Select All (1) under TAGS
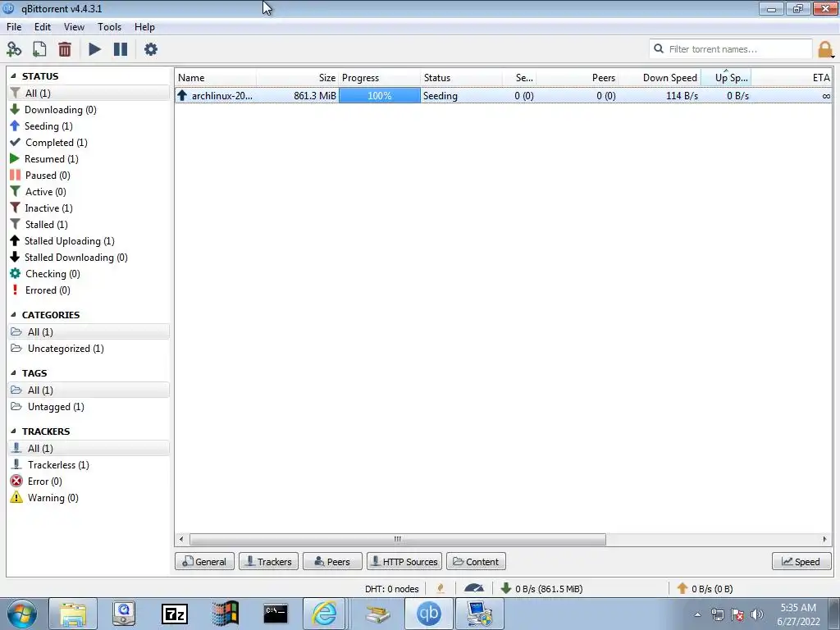Viewport: 840px width, 630px height. click(x=89, y=390)
